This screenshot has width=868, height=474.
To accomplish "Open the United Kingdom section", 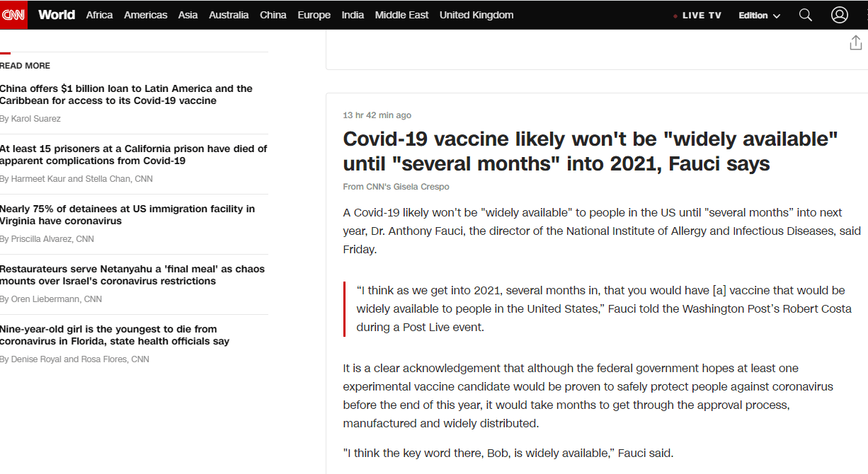I will point(476,15).
